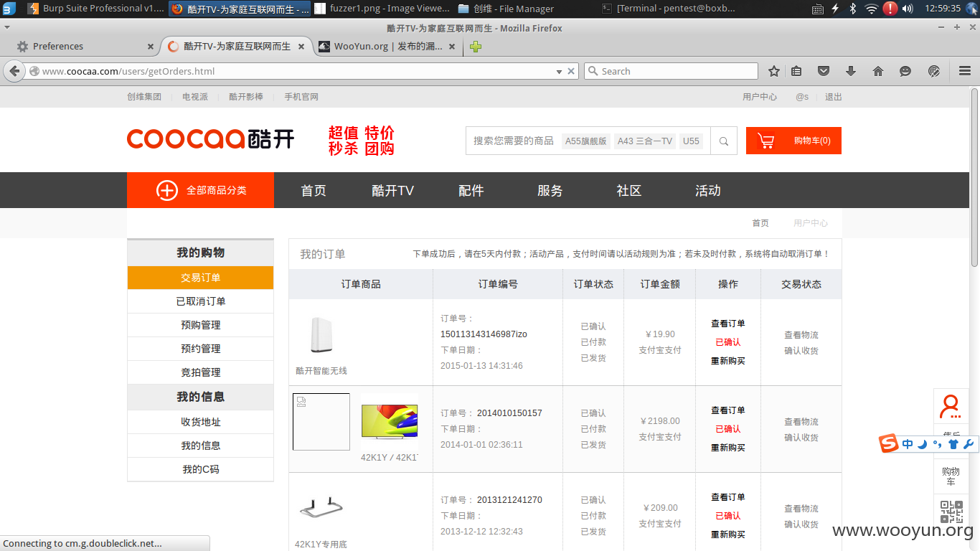Open the Xfce applications menu icon

(9, 9)
